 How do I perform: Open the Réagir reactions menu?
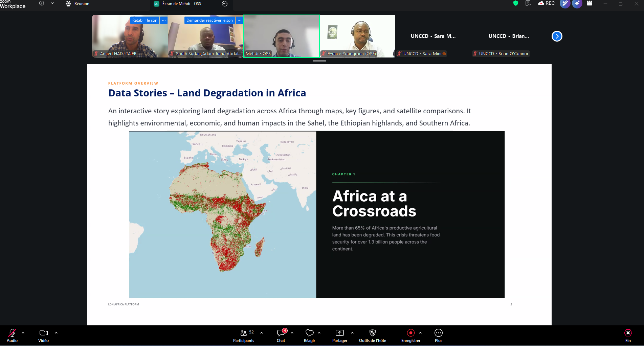(309, 336)
